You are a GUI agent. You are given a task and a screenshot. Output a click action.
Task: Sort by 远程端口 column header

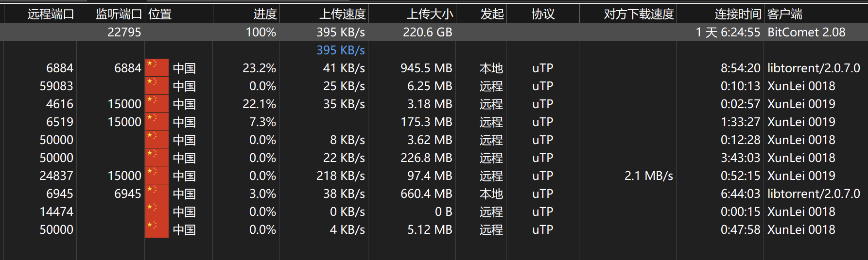[x=40, y=14]
